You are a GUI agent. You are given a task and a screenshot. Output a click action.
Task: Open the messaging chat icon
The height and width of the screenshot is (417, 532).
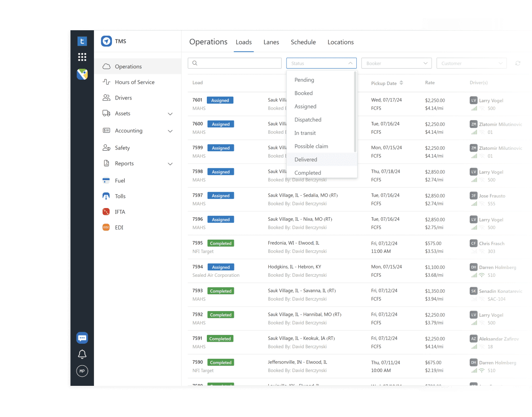pos(82,338)
